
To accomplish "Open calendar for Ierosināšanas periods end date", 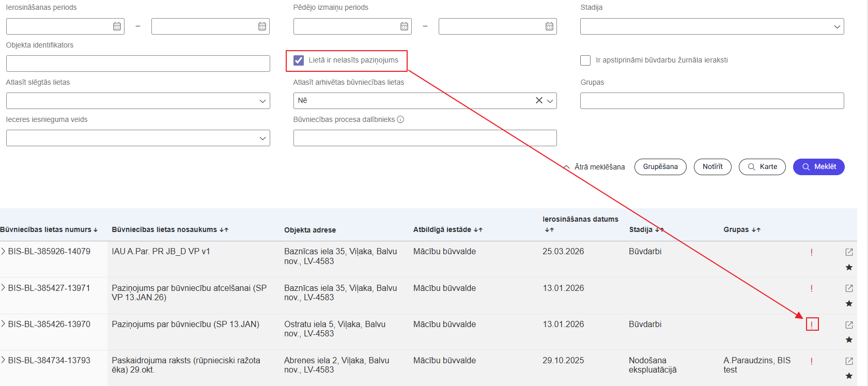I will [262, 26].
